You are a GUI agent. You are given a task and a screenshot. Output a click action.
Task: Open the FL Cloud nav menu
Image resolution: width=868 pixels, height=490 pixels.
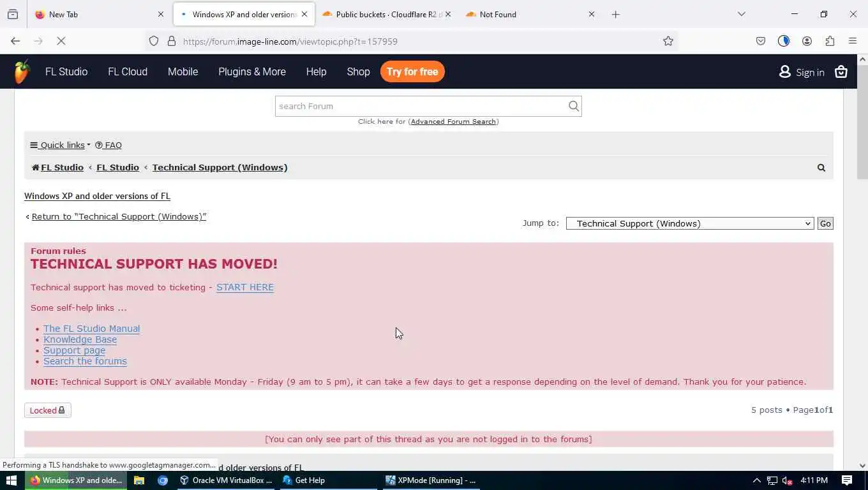(128, 71)
